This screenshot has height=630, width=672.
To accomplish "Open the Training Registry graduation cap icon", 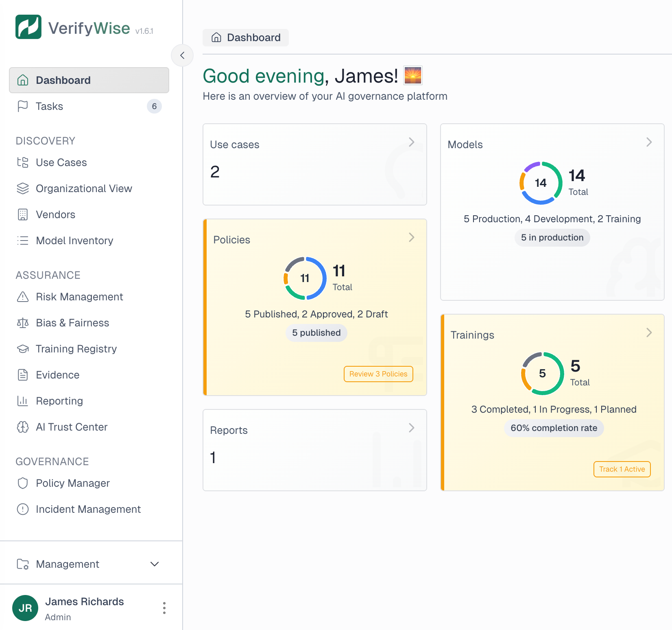I will click(x=23, y=349).
